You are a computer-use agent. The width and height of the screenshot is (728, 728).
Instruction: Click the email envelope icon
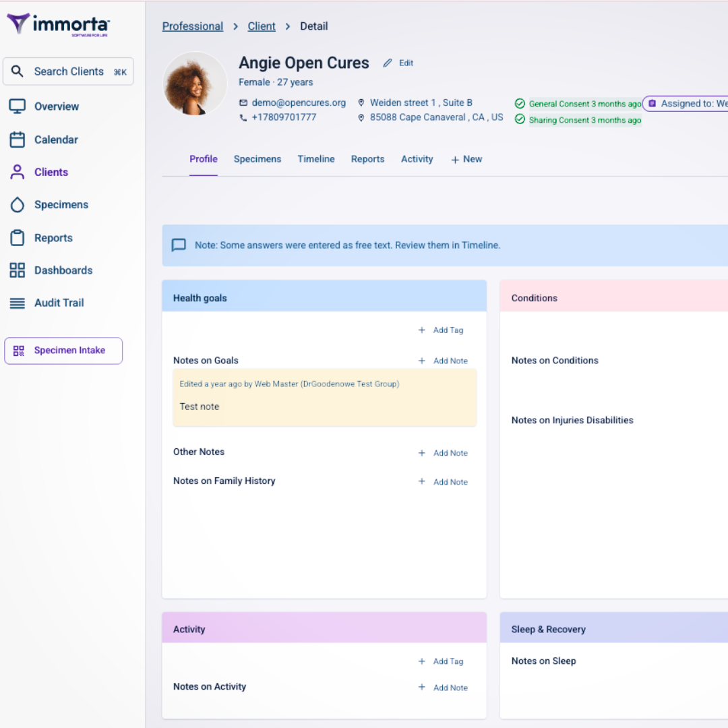point(243,103)
